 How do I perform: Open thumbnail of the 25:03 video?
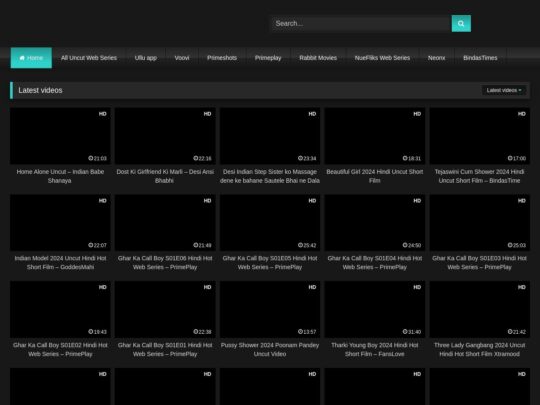[x=479, y=222]
